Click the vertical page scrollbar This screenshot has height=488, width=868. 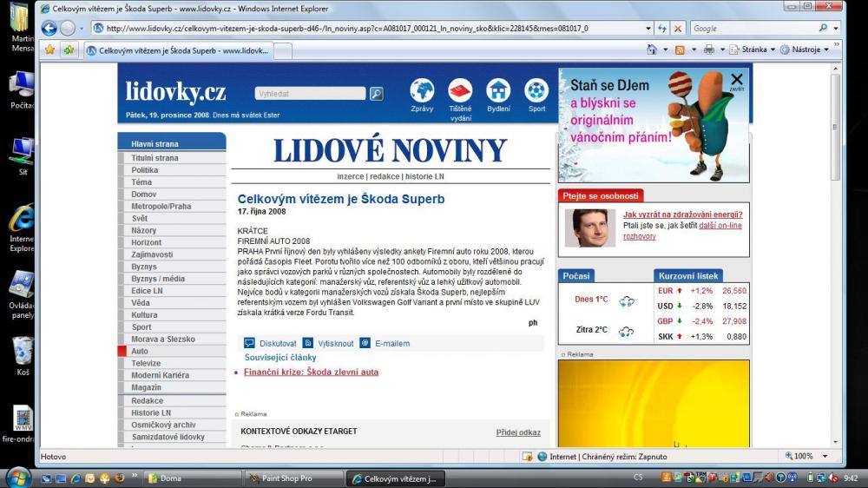835,127
